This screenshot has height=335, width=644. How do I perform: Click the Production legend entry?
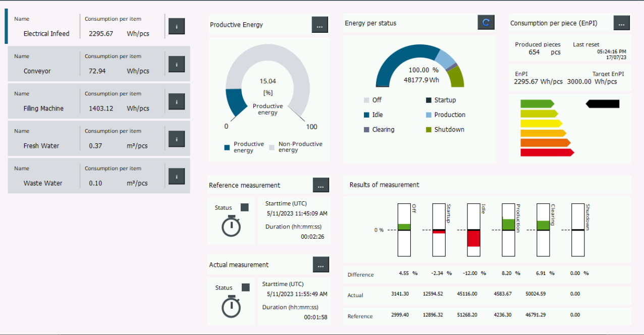pyautogui.click(x=446, y=115)
